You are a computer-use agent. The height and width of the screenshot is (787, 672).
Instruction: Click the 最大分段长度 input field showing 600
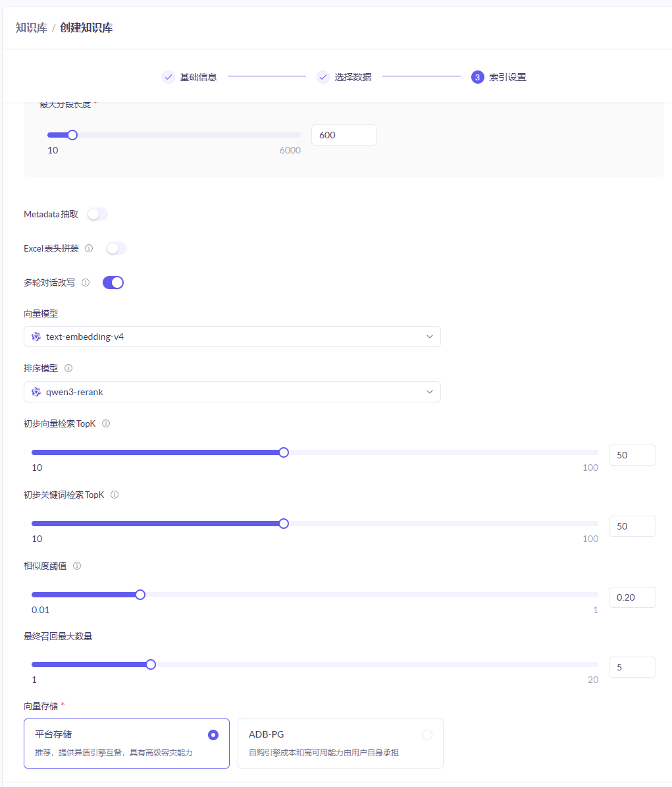point(344,135)
